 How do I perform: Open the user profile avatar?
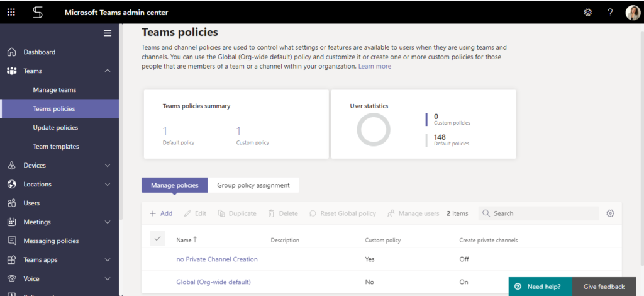pyautogui.click(x=633, y=13)
